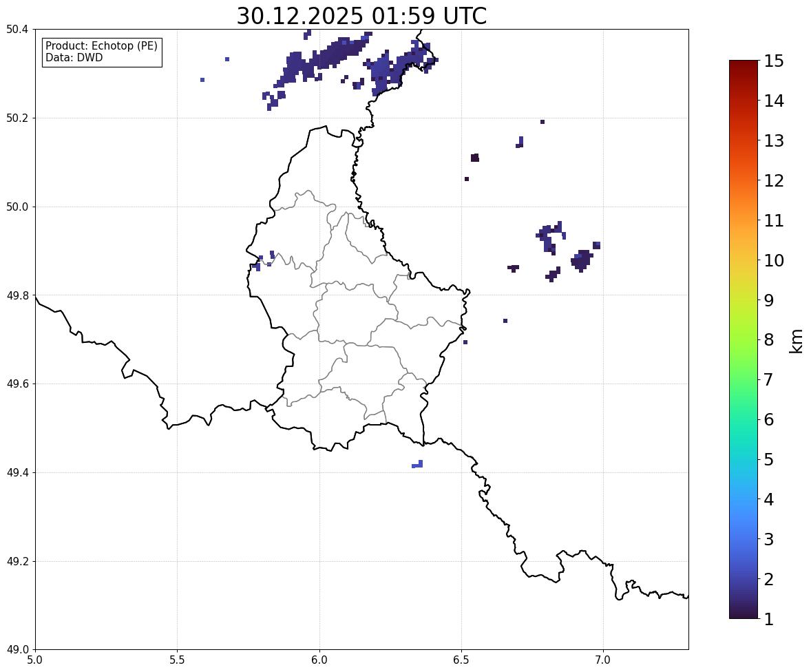Click the latitude axis label 50.4
811x672 pixels.
pos(17,30)
